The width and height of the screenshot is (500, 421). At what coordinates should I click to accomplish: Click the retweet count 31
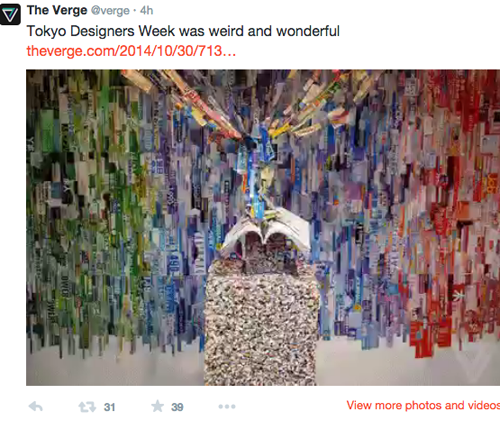(x=109, y=407)
